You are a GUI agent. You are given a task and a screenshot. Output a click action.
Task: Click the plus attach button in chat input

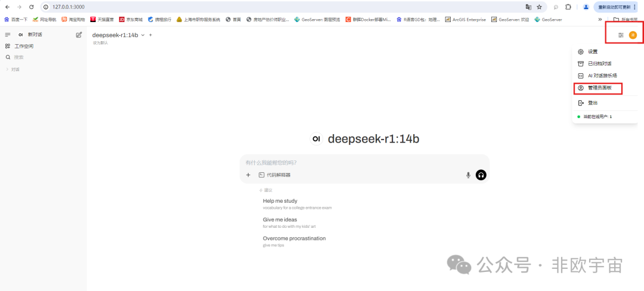(x=248, y=175)
